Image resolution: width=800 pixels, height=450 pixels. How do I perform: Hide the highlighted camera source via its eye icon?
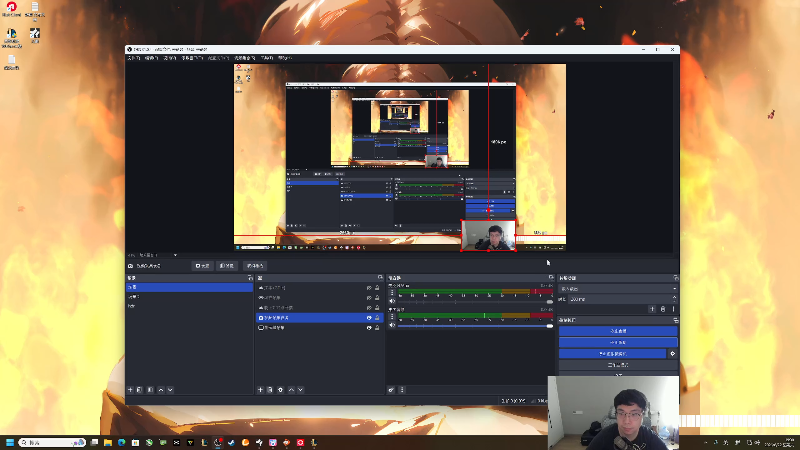coord(369,317)
